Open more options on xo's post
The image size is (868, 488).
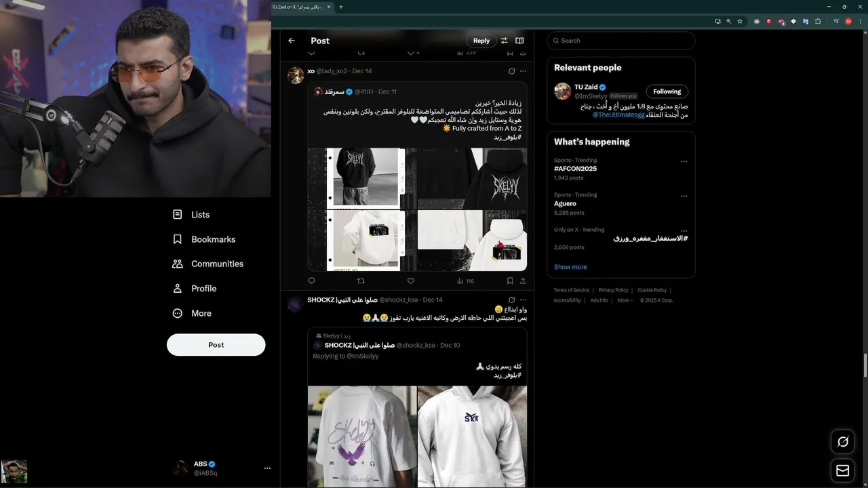[523, 71]
